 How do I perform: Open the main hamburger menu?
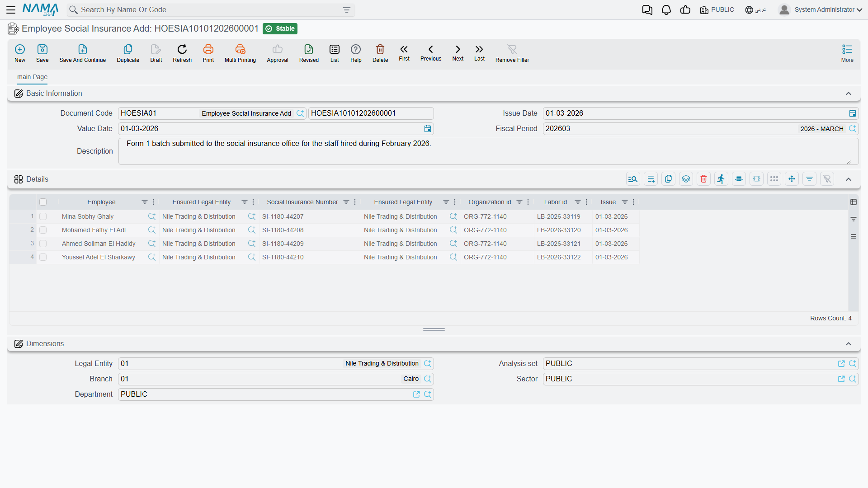[x=11, y=10]
